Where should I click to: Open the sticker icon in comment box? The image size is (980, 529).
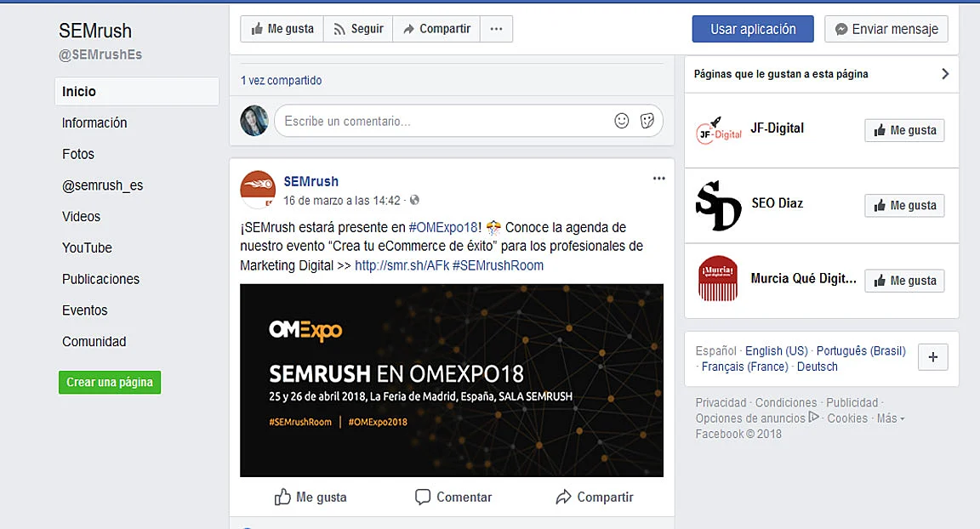point(647,121)
